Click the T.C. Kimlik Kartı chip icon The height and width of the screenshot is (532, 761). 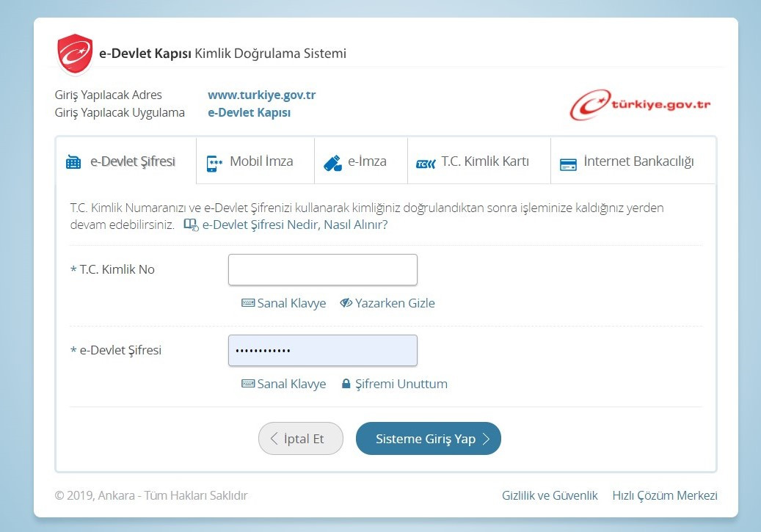click(426, 164)
